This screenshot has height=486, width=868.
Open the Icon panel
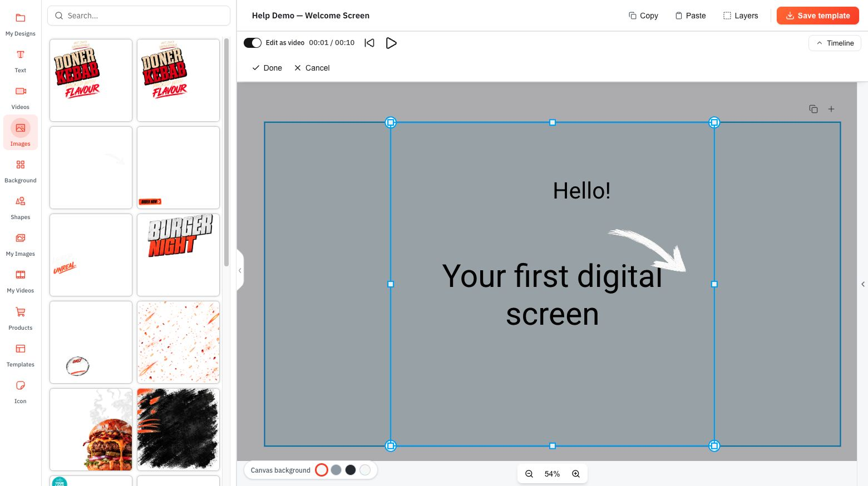21,391
